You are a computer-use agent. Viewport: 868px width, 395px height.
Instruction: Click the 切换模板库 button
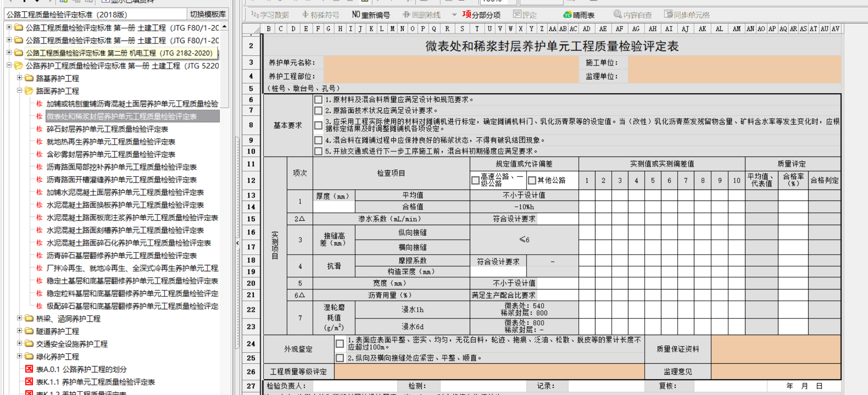click(x=207, y=14)
